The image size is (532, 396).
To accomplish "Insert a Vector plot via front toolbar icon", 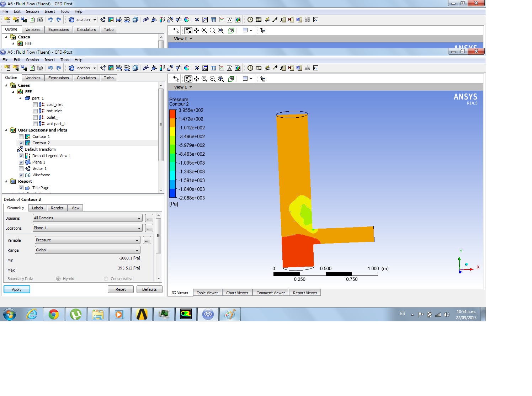I will tap(103, 68).
